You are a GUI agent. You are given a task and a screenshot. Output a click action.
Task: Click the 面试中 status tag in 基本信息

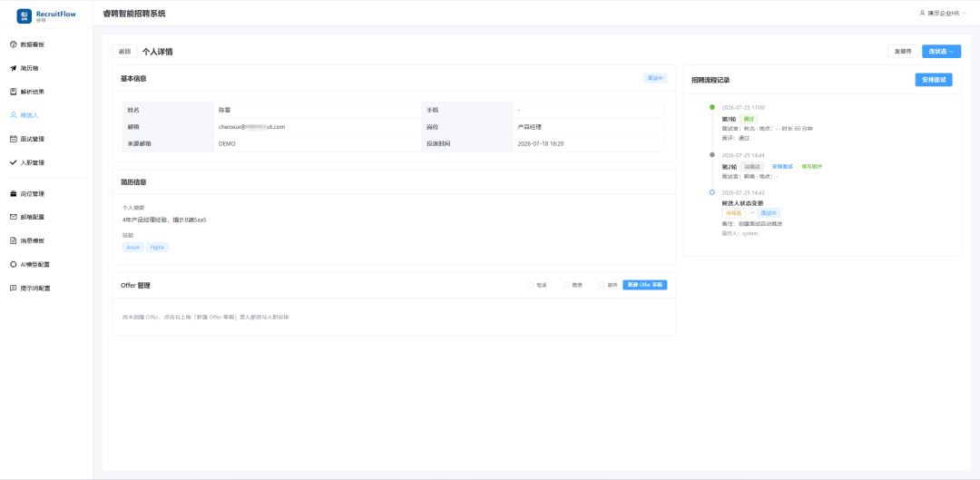pyautogui.click(x=655, y=78)
